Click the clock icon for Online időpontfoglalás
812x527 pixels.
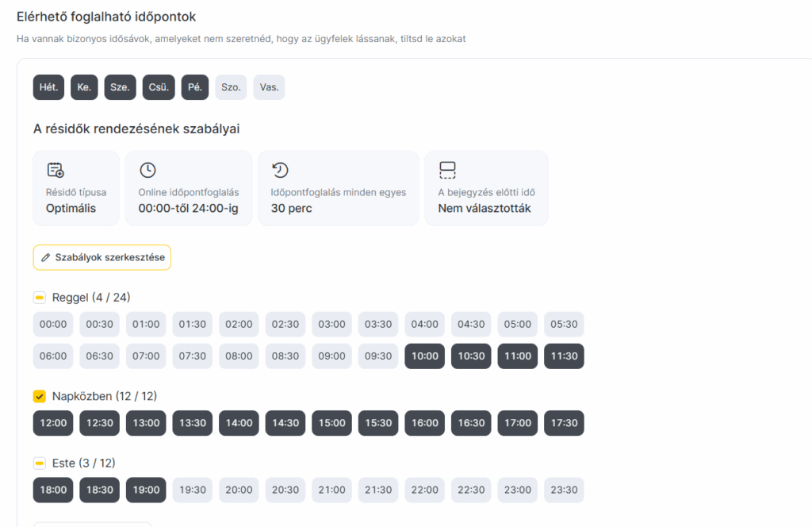pos(147,170)
